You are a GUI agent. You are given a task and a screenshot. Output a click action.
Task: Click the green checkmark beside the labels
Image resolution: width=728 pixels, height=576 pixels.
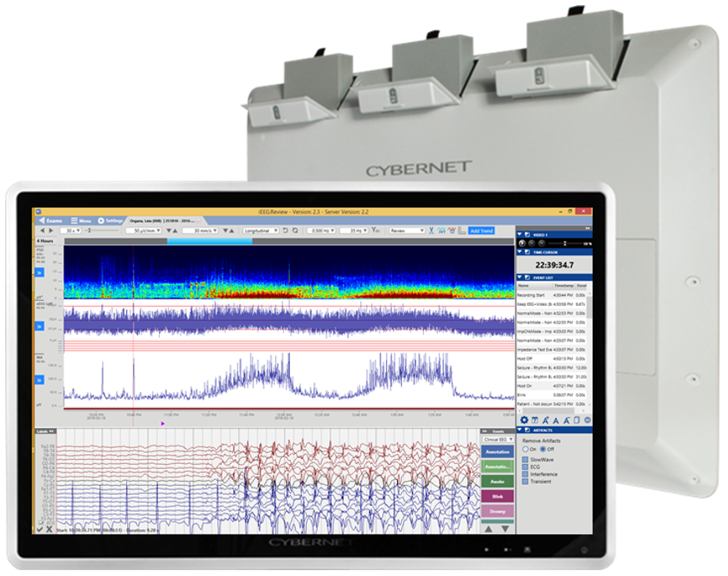click(x=40, y=529)
